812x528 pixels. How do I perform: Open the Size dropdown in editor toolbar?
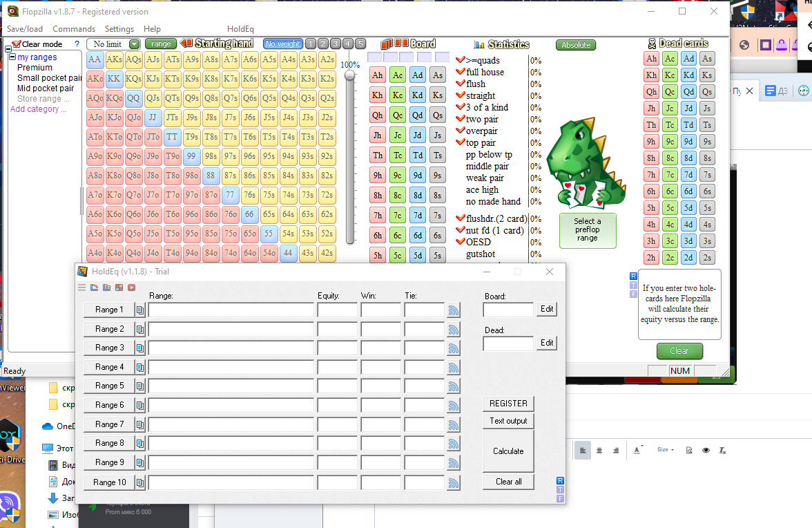point(666,450)
